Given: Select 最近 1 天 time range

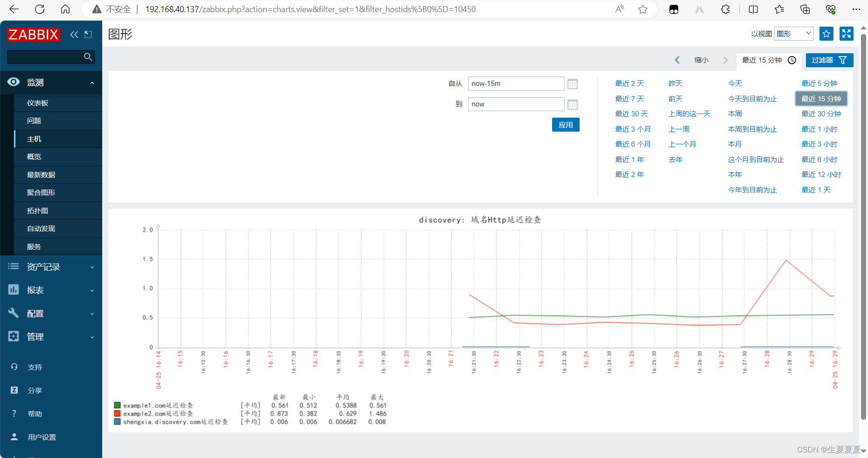Looking at the screenshot, I should pyautogui.click(x=816, y=190).
